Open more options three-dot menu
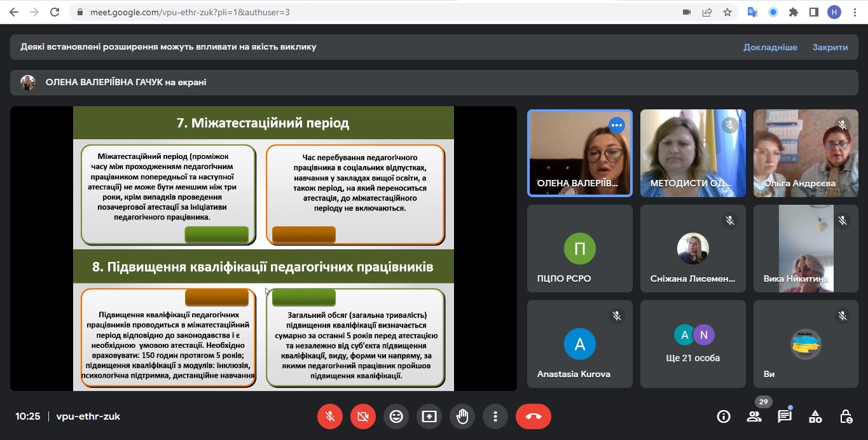 point(495,416)
